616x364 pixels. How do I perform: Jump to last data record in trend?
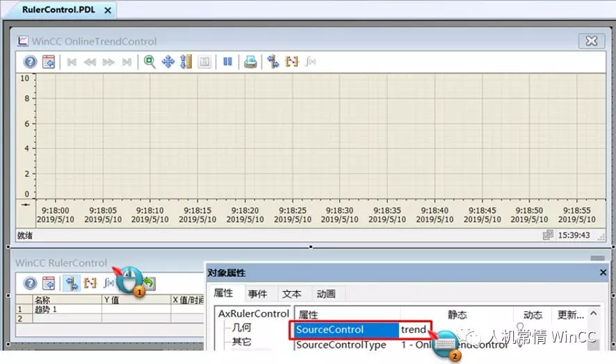(127, 62)
